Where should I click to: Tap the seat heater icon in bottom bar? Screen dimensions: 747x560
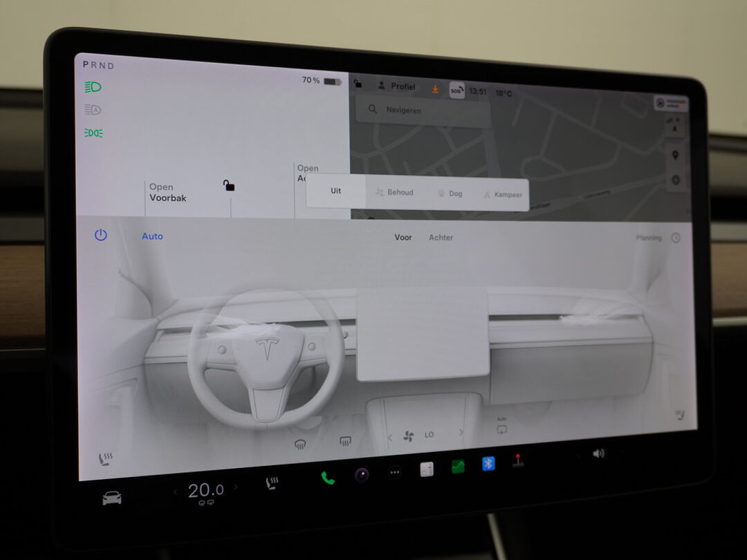pos(272,483)
